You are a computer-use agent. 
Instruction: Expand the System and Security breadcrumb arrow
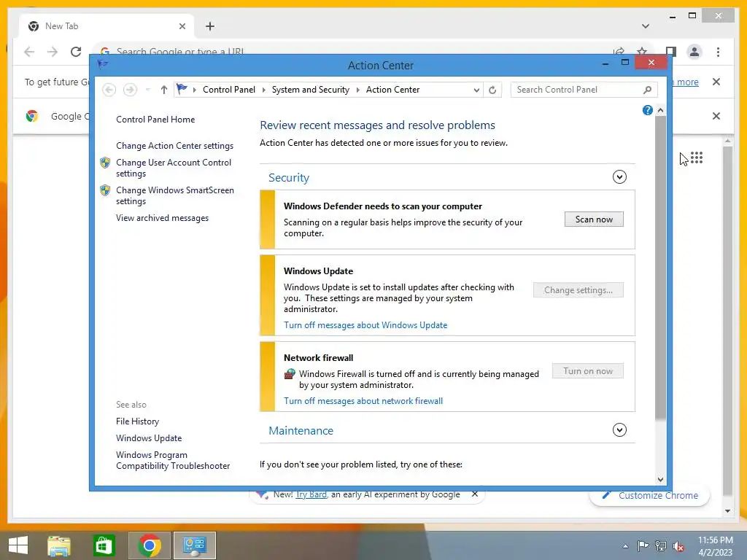click(357, 90)
